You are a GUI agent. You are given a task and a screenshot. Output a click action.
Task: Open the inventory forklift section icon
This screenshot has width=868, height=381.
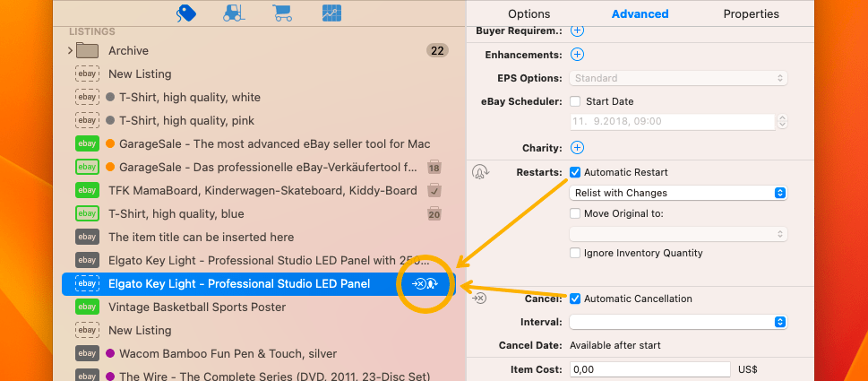(x=235, y=13)
